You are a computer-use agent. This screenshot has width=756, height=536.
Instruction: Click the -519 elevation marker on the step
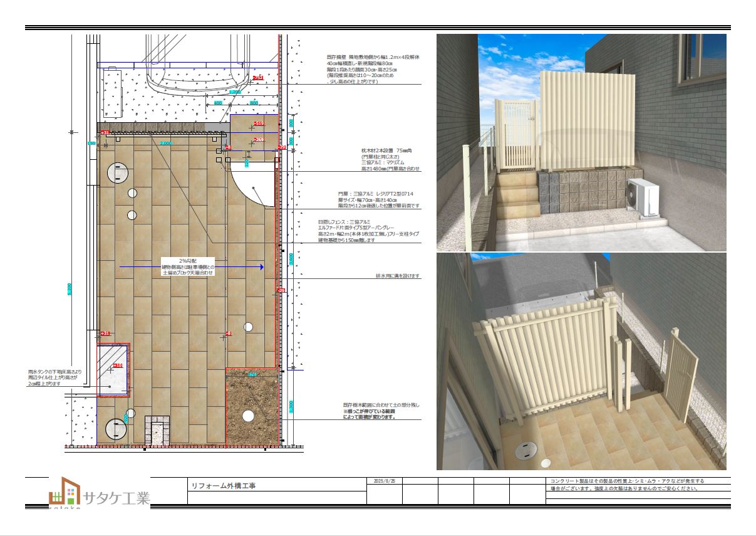pyautogui.click(x=257, y=123)
